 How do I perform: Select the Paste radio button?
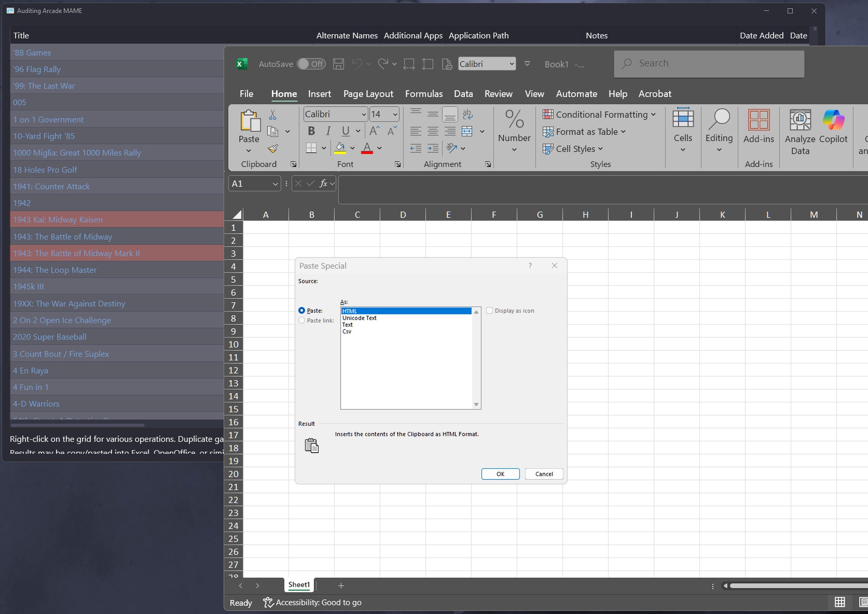[301, 310]
